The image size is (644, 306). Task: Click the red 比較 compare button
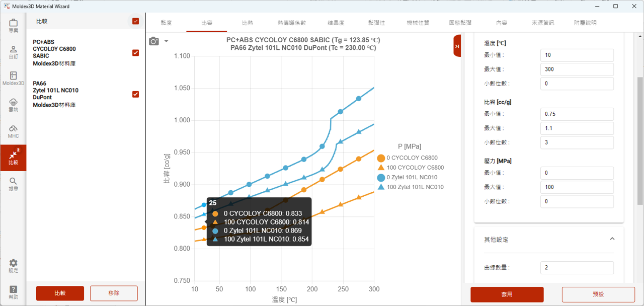pyautogui.click(x=60, y=293)
